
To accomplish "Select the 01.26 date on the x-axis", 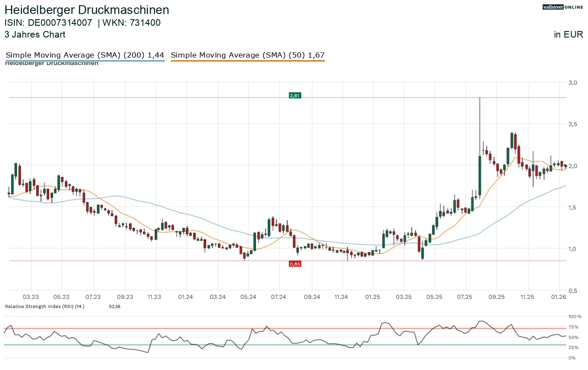I will tap(559, 297).
